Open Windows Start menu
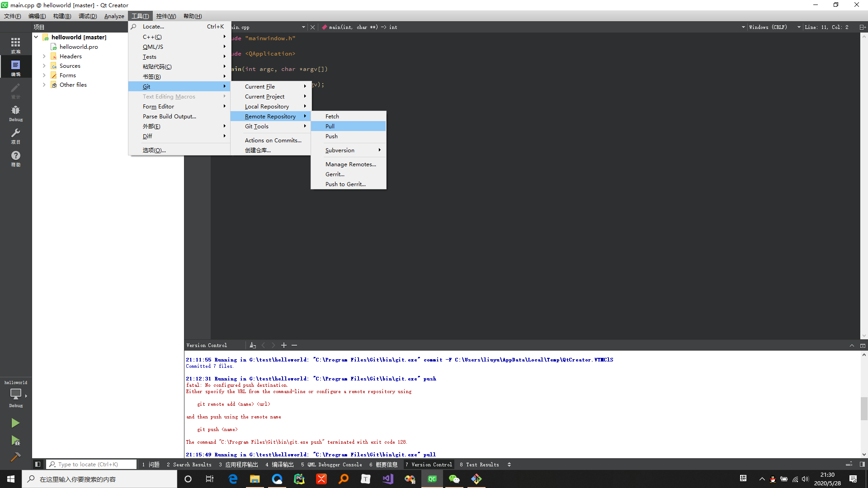Screen dimensions: 868x488 coord(11,479)
